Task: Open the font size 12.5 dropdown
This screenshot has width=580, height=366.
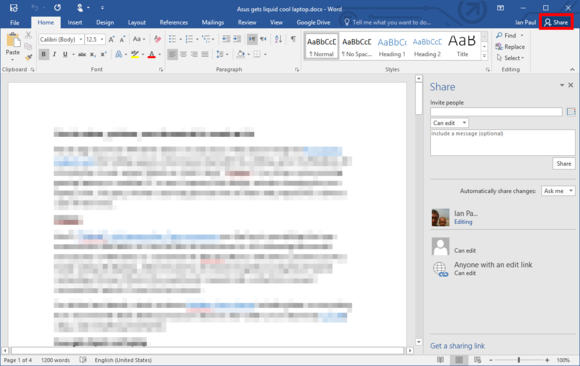Action: [x=102, y=39]
